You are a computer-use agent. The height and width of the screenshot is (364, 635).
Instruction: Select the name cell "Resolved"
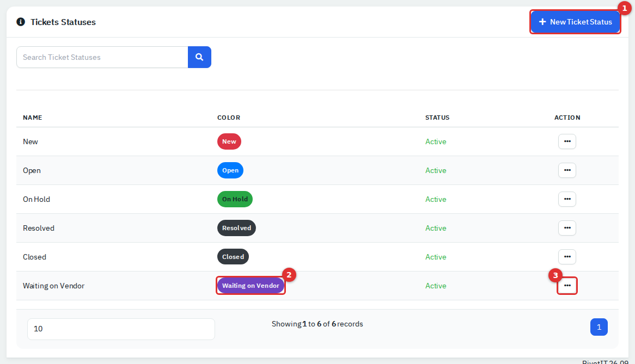coord(39,228)
